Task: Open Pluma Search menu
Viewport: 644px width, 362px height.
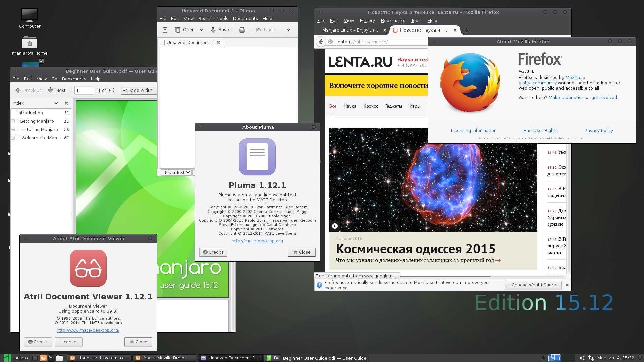Action: pyautogui.click(x=206, y=19)
